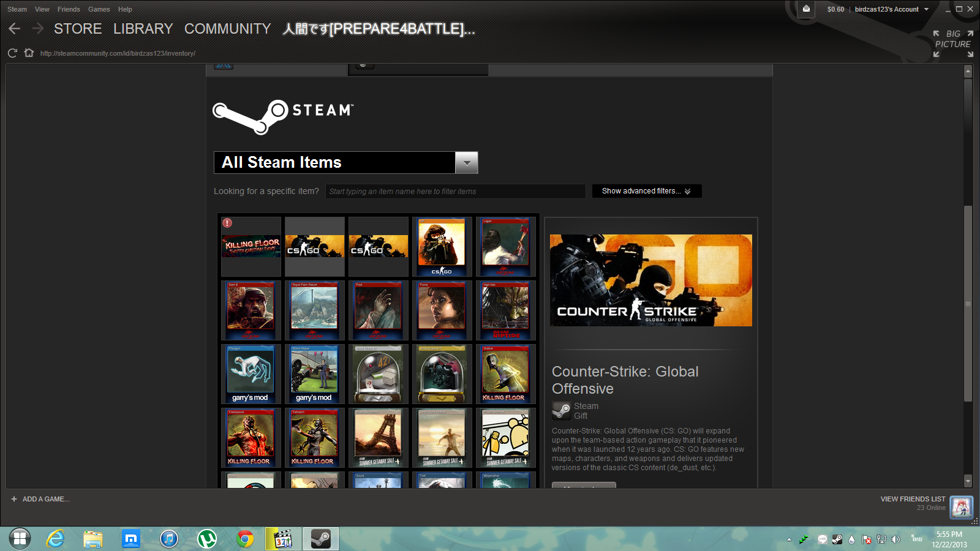This screenshot has width=980, height=551.
Task: Click ADD A GAME link
Action: (x=46, y=499)
